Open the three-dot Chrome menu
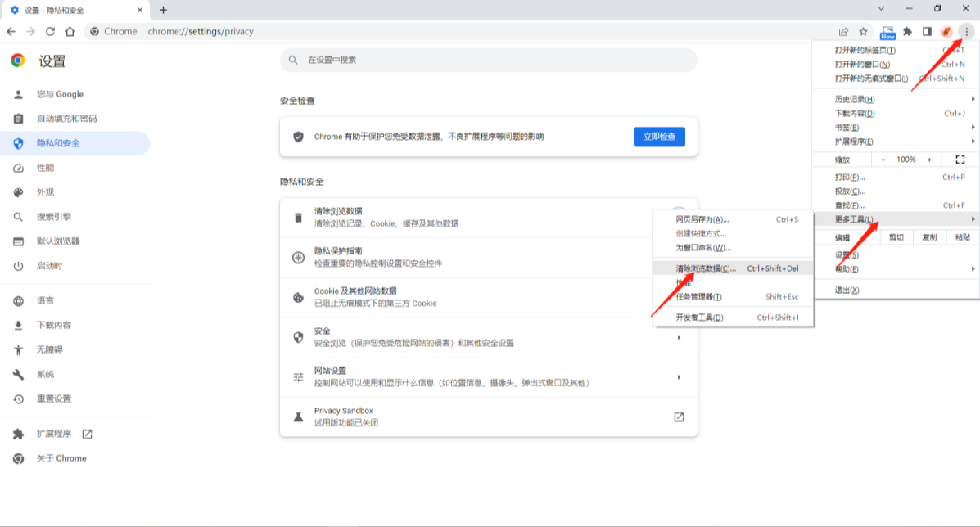 (966, 31)
